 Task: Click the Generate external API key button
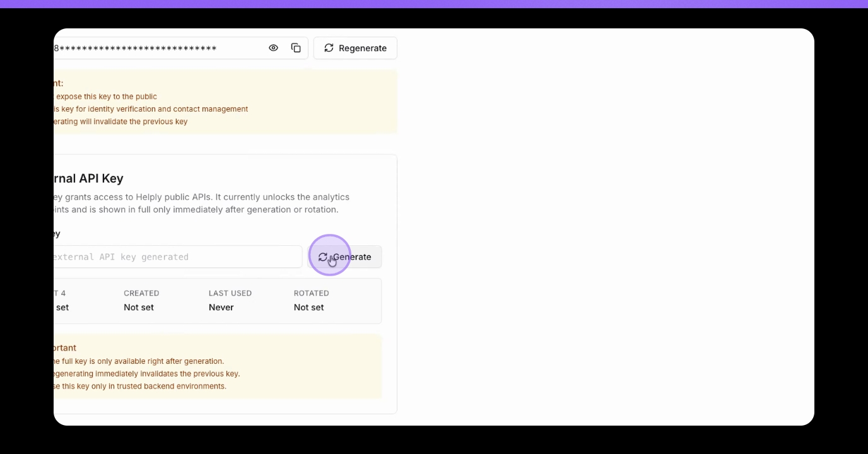coord(345,257)
